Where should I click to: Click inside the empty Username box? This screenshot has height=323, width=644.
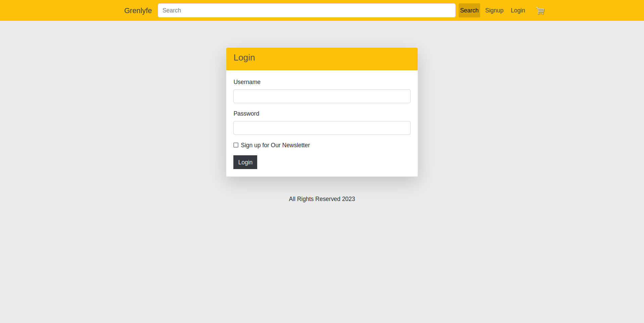tap(321, 96)
